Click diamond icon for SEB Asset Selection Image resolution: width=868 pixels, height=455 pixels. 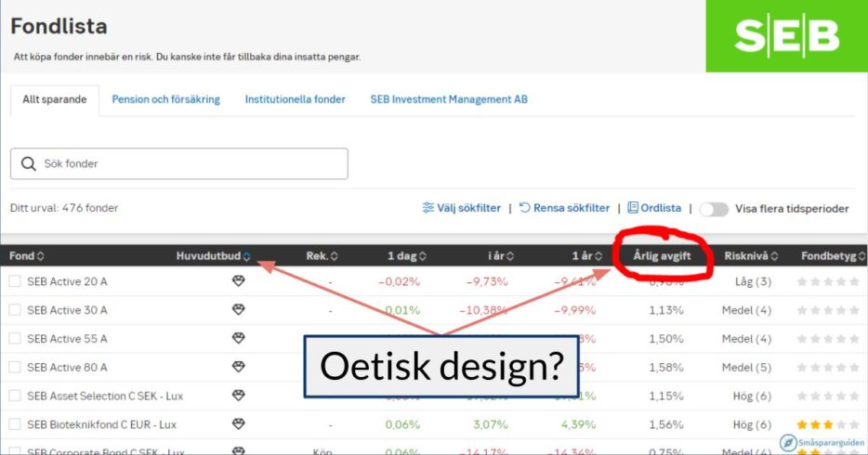click(x=239, y=396)
